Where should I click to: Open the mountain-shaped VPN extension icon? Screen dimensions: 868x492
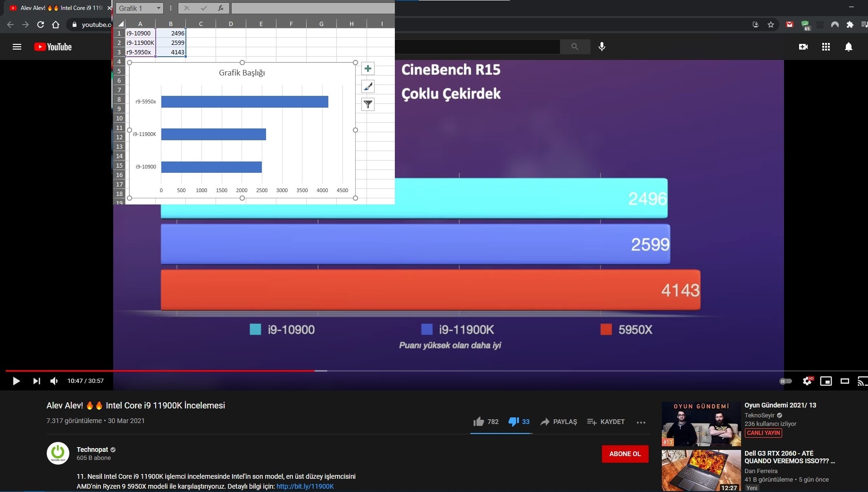click(x=835, y=25)
